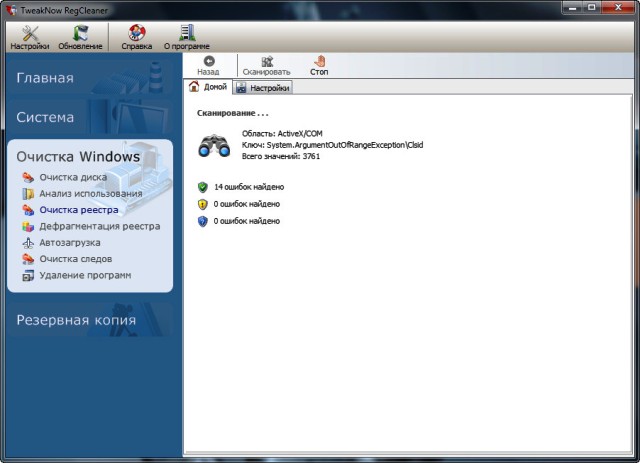Open the Главная sidebar section

point(89,78)
